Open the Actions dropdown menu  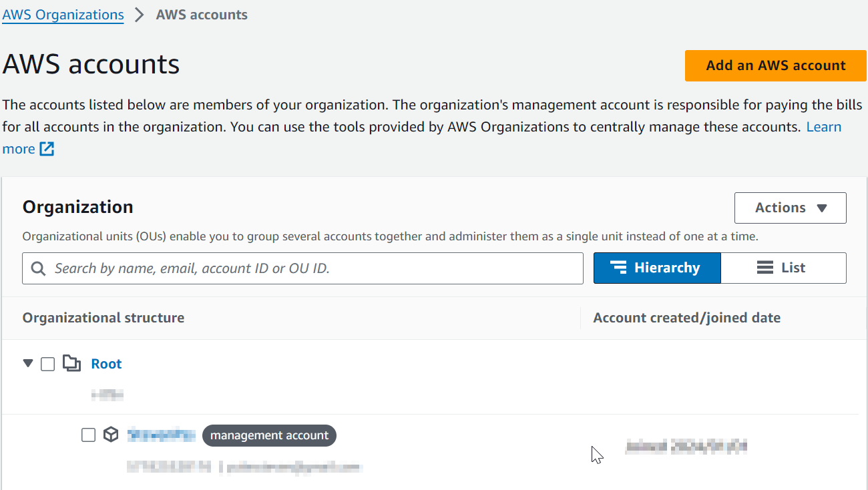click(791, 208)
